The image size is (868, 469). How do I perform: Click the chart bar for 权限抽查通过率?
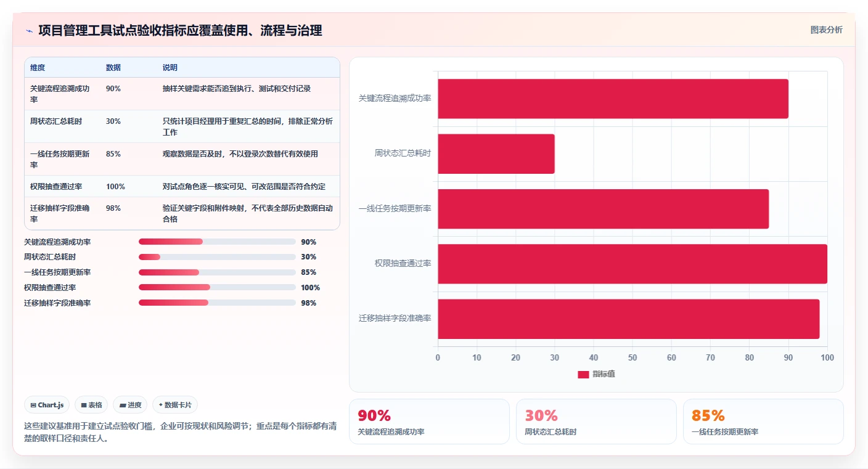coord(633,264)
